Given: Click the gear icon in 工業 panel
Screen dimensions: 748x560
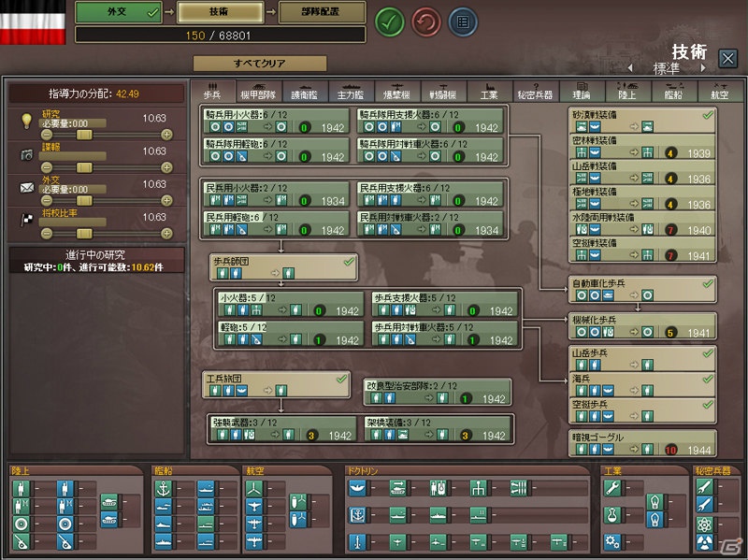Looking at the screenshot, I should pos(612,542).
